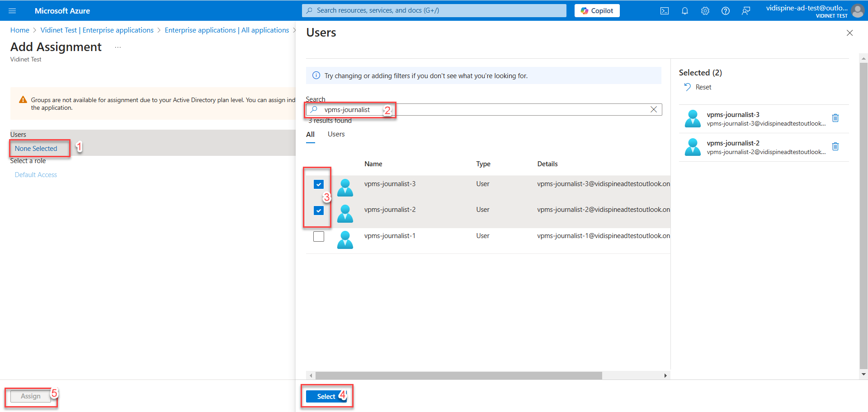Click the Azure search resources field
The width and height of the screenshot is (868, 412).
[434, 10]
